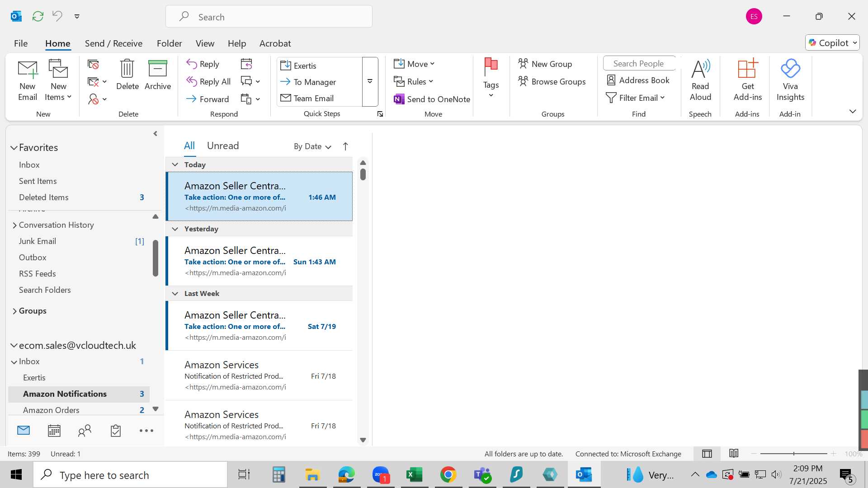Click the Search People field
This screenshot has width=868, height=488.
pos(640,64)
